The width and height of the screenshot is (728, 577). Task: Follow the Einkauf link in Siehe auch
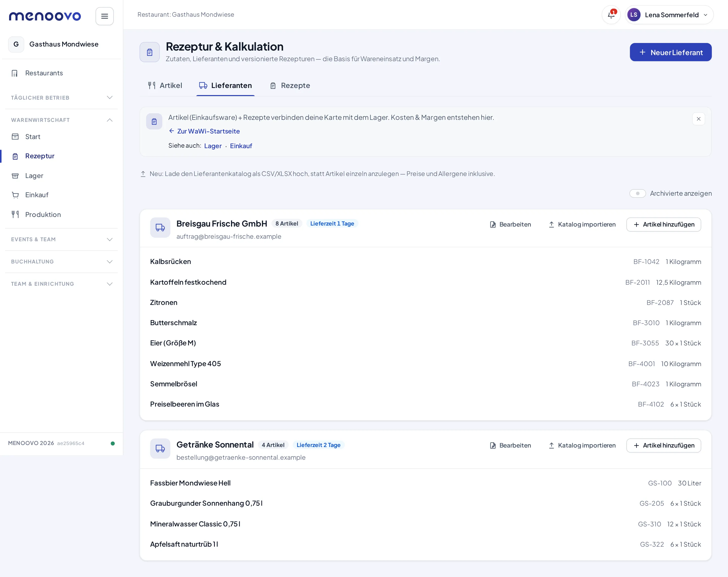(x=241, y=146)
